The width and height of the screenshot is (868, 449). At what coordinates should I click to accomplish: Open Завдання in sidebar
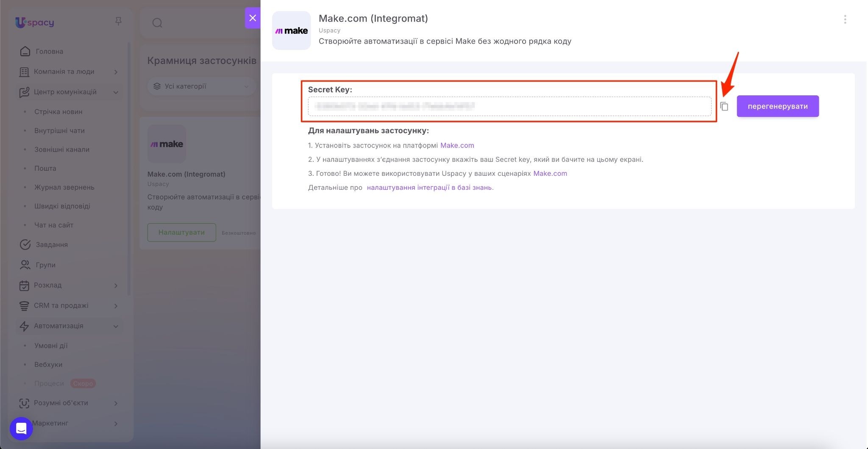pos(52,244)
